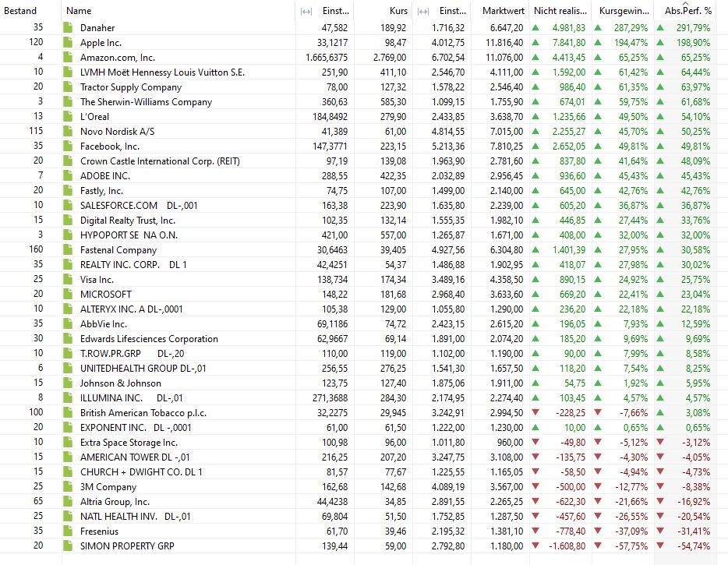This screenshot has height=565, width=728.
Task: Select the T.ROW.PR.GRP DL-,20 entry
Action: pos(132,354)
